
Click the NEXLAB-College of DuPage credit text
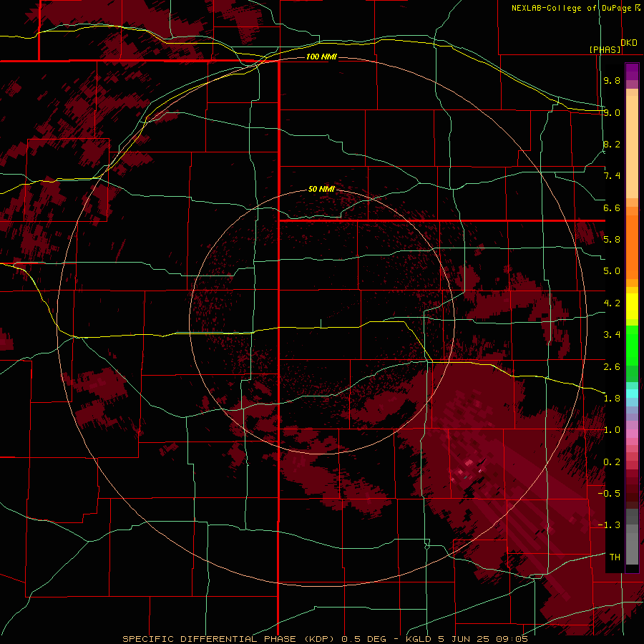(x=571, y=8)
